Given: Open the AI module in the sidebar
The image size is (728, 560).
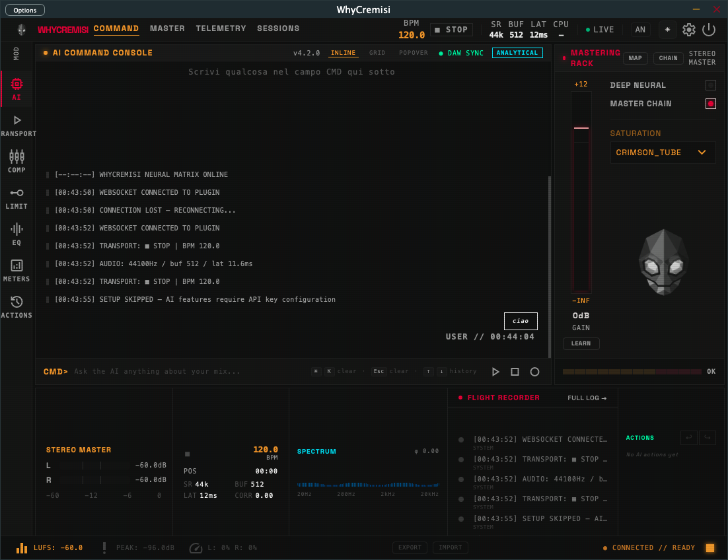Looking at the screenshot, I should point(17,89).
